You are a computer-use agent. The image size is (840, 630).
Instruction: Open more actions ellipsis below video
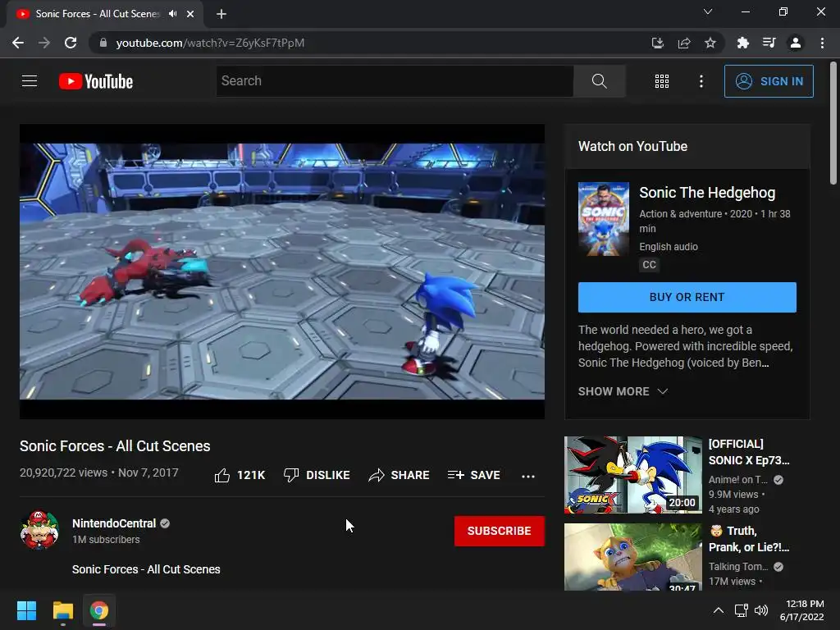pyautogui.click(x=527, y=476)
